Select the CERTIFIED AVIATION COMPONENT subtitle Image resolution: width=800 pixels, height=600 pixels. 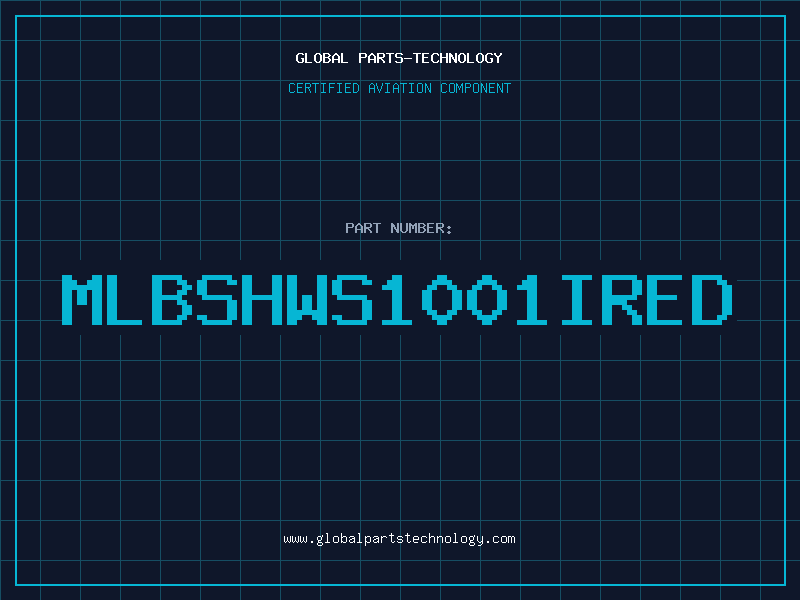pyautogui.click(x=399, y=88)
